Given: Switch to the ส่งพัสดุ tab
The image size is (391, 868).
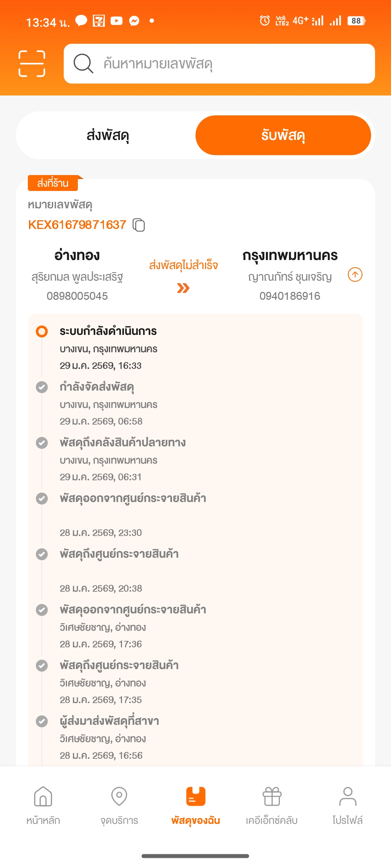Looking at the screenshot, I should [108, 135].
